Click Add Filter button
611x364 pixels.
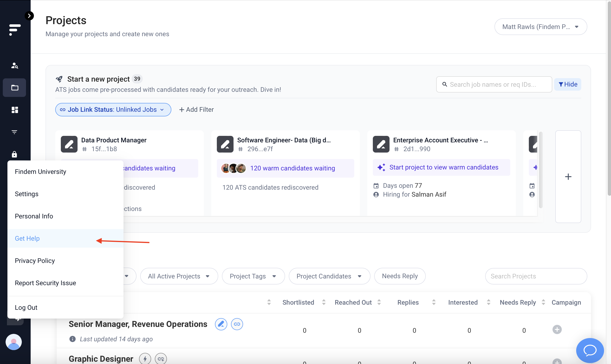click(x=196, y=109)
